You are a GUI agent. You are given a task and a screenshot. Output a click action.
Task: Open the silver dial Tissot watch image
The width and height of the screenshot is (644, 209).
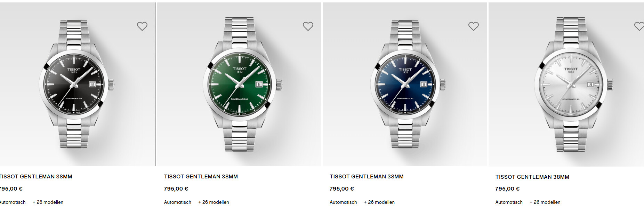(566, 85)
